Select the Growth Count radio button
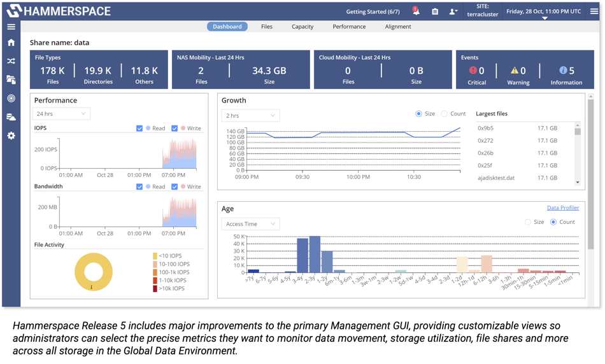This screenshot has height=364, width=605. (x=444, y=114)
